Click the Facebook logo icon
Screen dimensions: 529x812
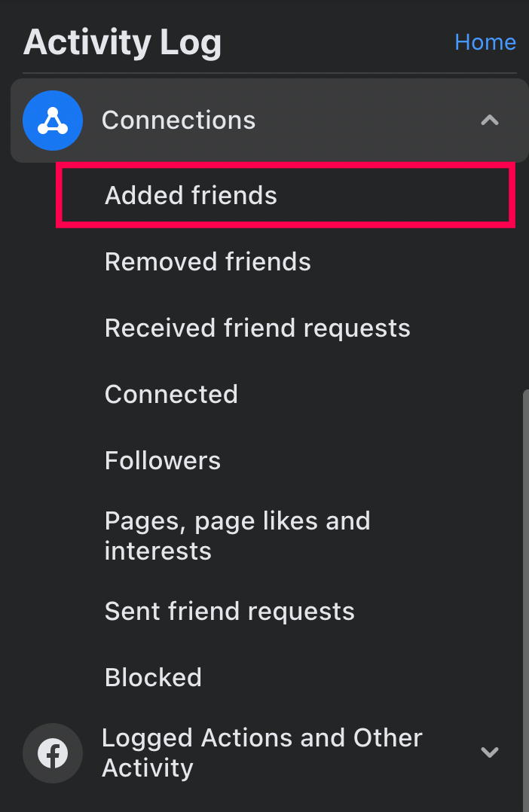52,753
